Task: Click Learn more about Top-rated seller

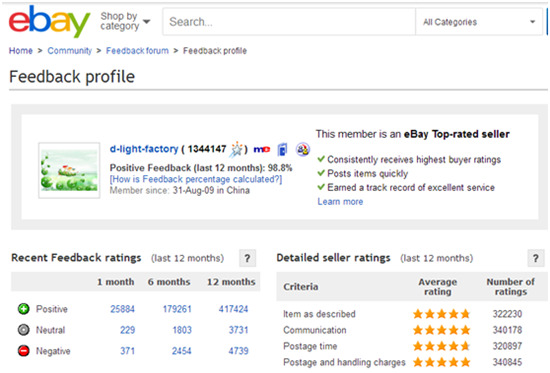Action: tap(340, 202)
